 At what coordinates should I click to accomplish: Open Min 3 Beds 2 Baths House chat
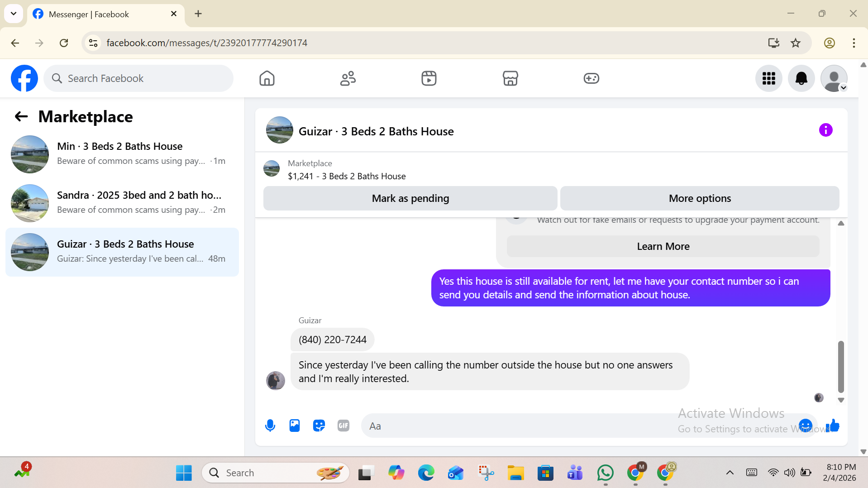coord(122,154)
